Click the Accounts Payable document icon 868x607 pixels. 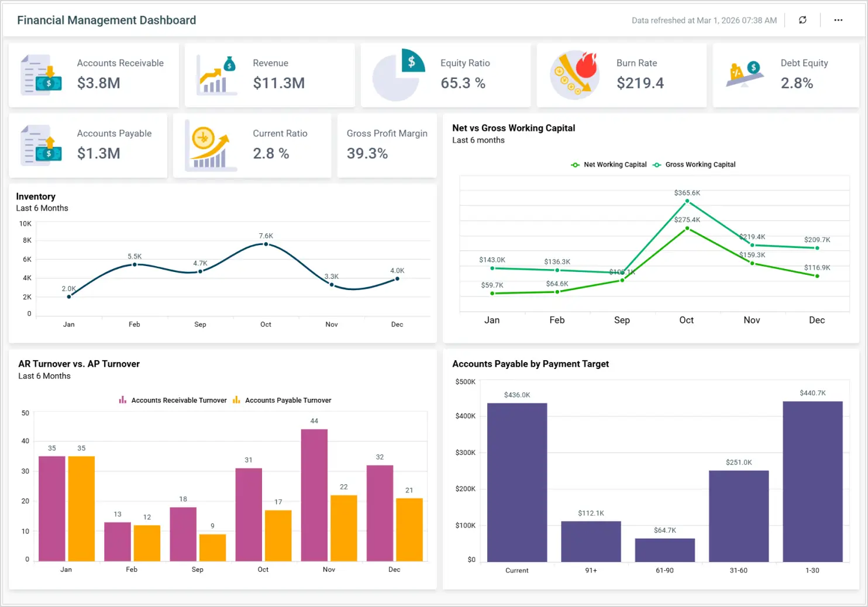click(41, 146)
